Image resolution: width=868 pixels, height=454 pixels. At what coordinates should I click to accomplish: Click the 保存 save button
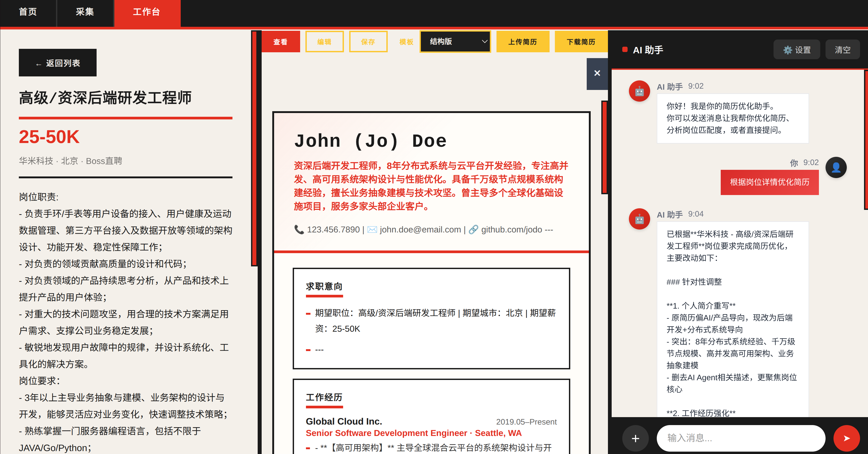coord(368,42)
